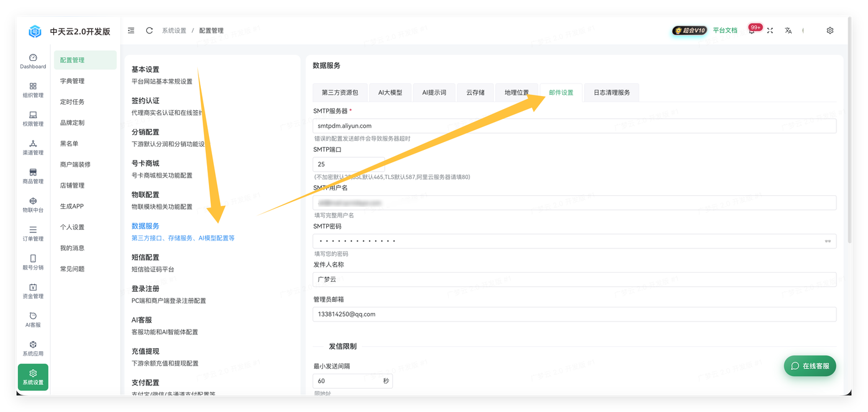Switch to the 云存储 tab
This screenshot has height=412, width=868.
tap(476, 92)
